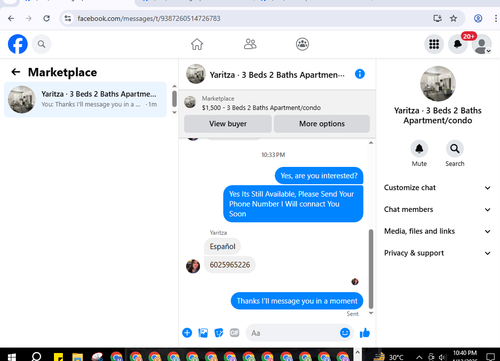500x361 pixels.
Task: Mute the conversation via bell icon
Action: tap(419, 148)
